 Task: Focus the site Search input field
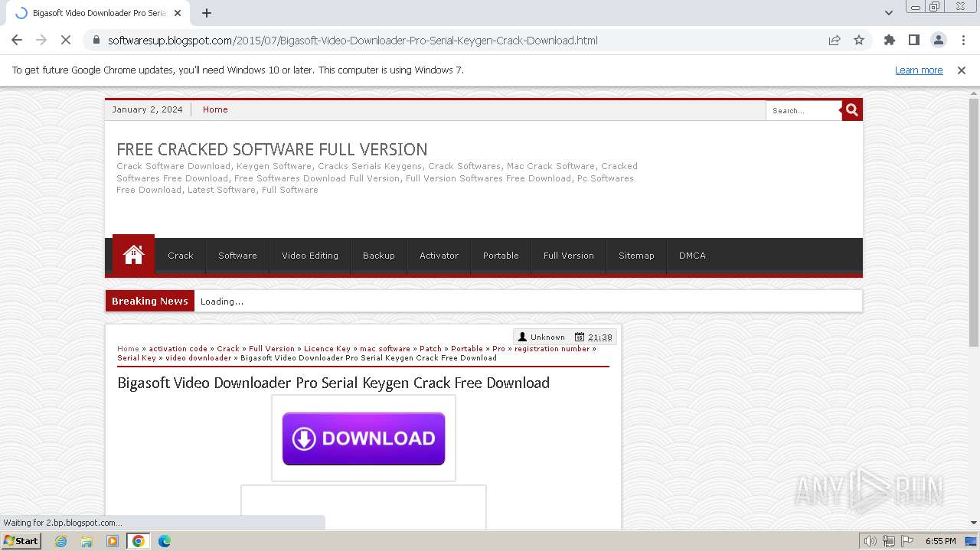click(804, 111)
